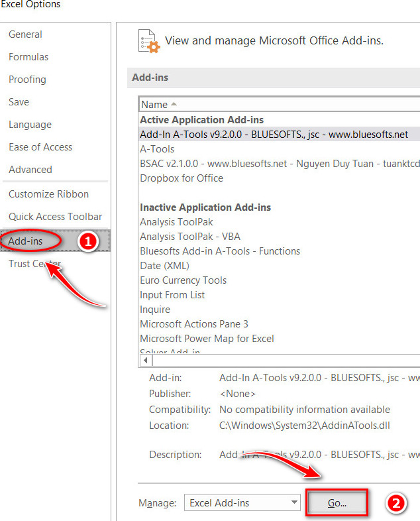
Task: Select the A-Tools add-in row
Action: [x=157, y=149]
